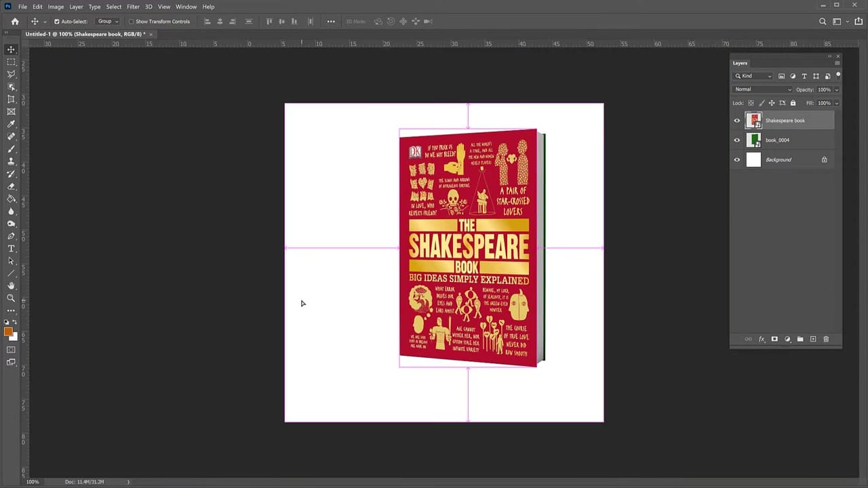This screenshot has width=868, height=488.
Task: Select the Gradient tool
Action: [11, 199]
